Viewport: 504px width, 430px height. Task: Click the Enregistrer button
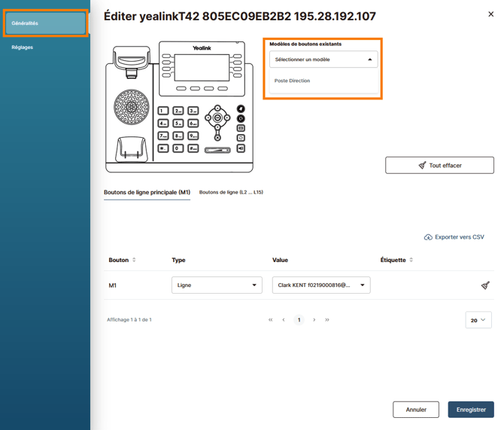471,410
